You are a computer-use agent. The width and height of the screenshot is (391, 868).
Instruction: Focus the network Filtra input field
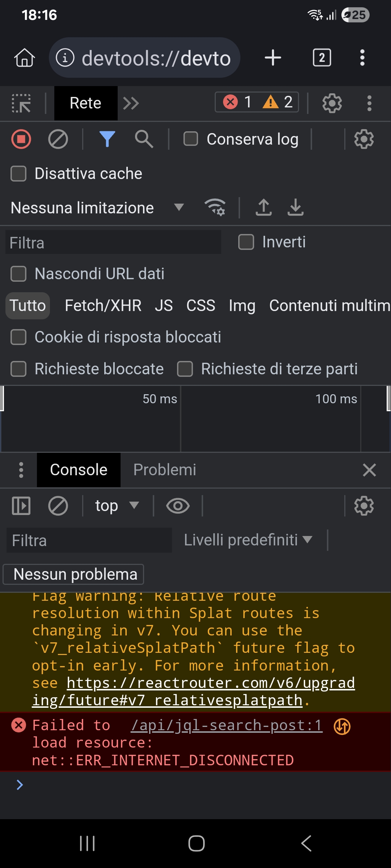[x=113, y=242]
